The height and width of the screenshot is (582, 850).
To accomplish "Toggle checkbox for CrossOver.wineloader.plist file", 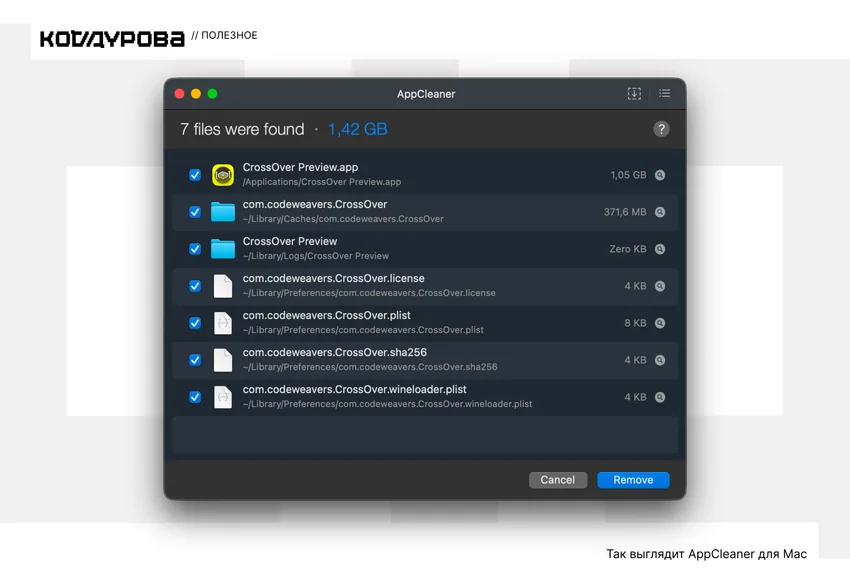I will pos(195,397).
